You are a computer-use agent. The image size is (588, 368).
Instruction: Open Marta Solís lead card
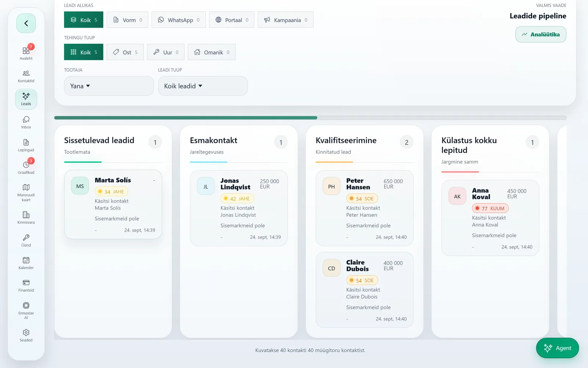pos(113,204)
